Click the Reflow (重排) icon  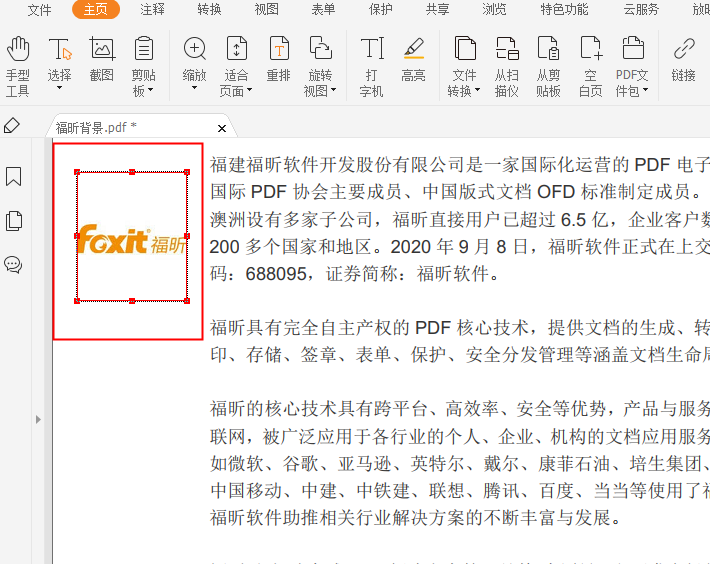coord(278,49)
